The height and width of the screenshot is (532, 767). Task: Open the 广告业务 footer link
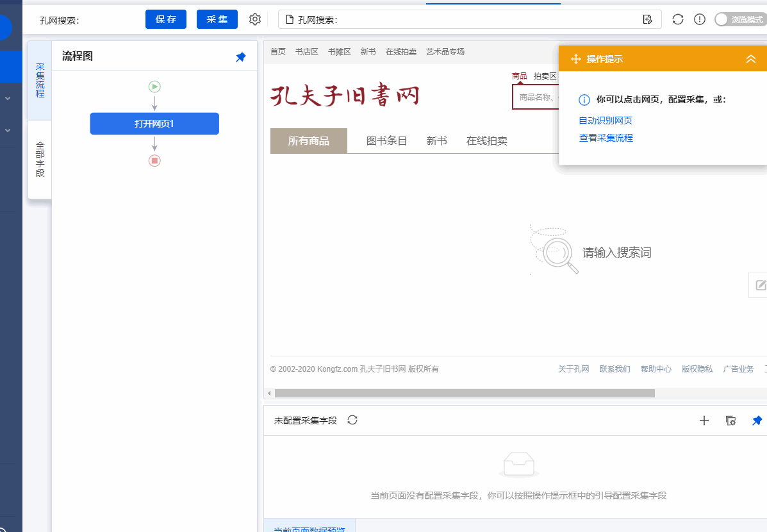(739, 369)
